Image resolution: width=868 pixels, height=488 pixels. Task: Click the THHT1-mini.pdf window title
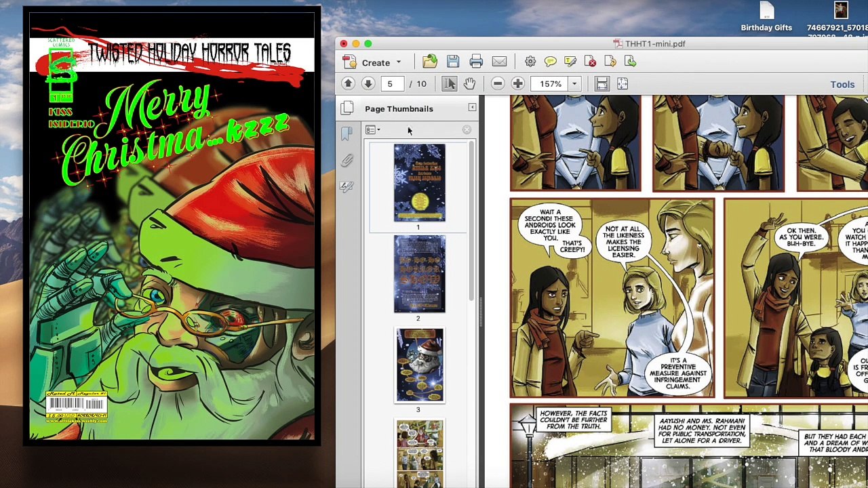point(655,44)
